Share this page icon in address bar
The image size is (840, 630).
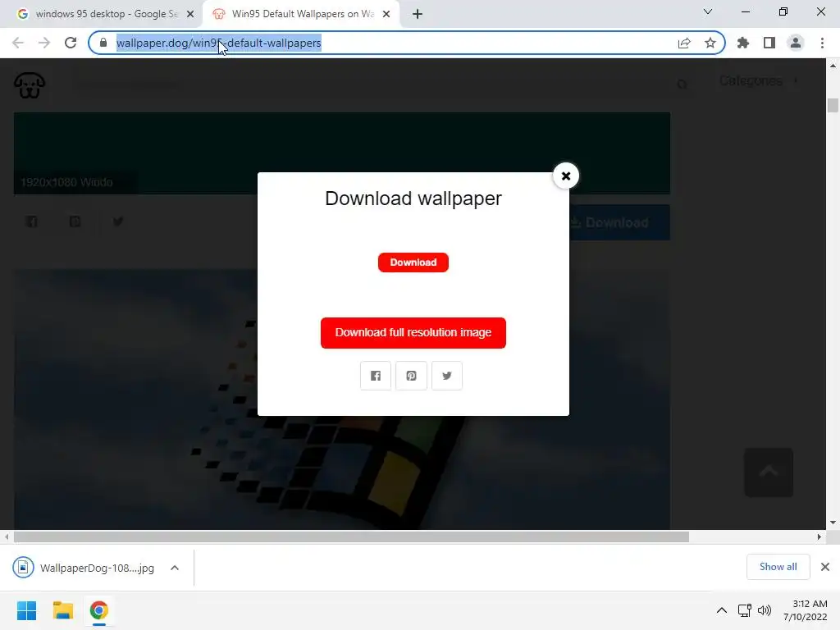click(x=684, y=43)
